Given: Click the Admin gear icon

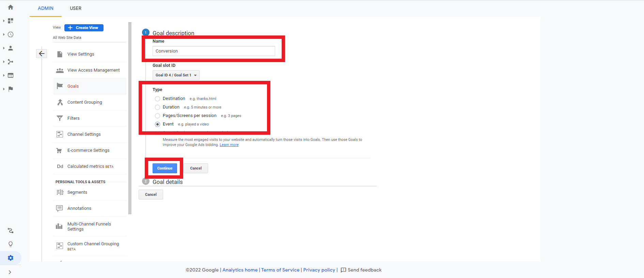Looking at the screenshot, I should (11, 258).
